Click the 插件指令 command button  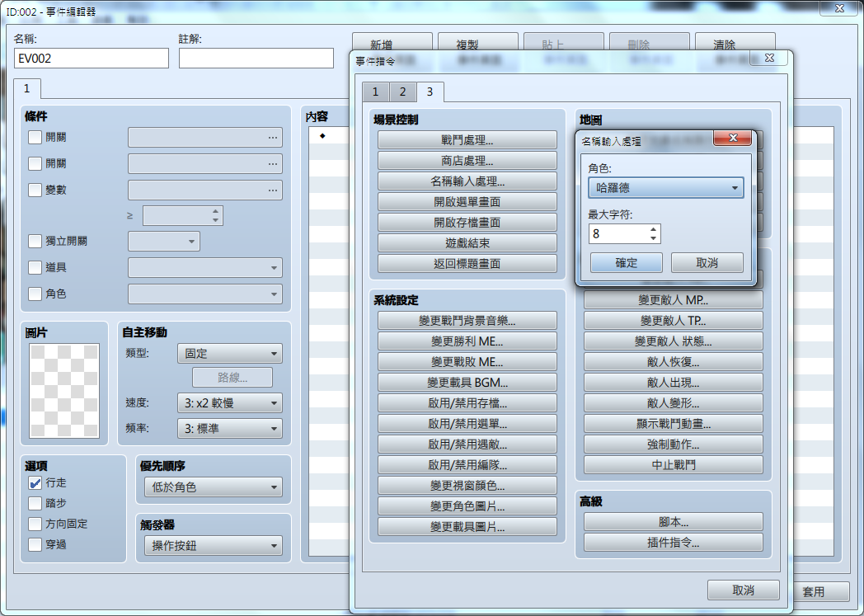(x=674, y=543)
